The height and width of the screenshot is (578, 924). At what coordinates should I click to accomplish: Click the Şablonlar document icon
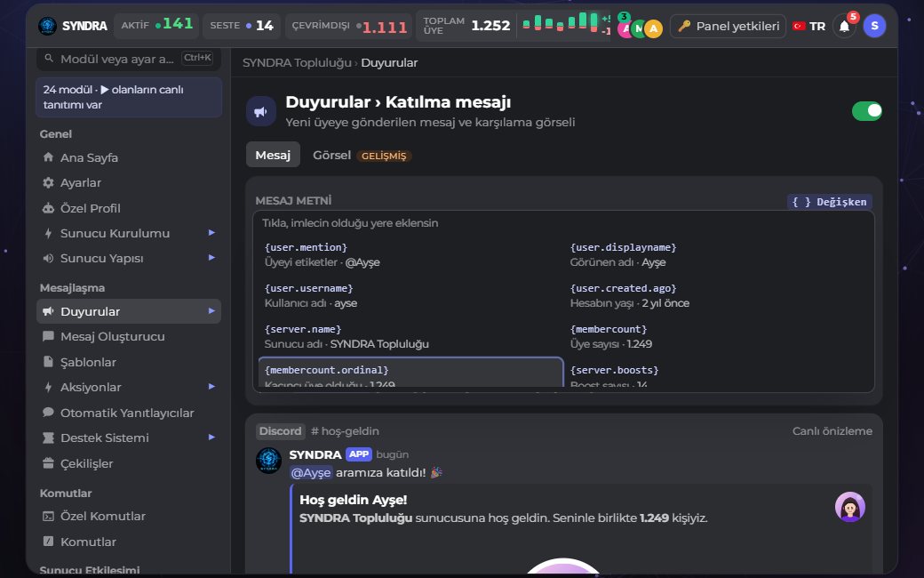point(48,362)
